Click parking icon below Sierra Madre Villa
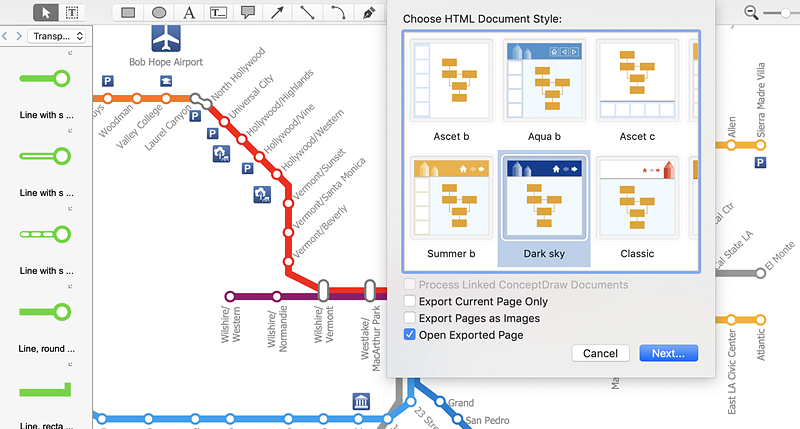 coord(760,163)
